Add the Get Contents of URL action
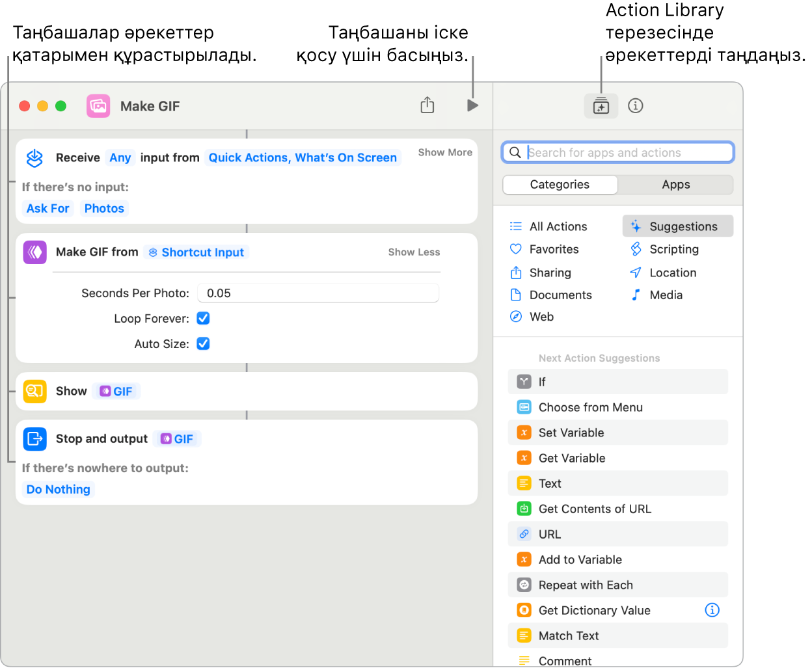 pyautogui.click(x=617, y=509)
